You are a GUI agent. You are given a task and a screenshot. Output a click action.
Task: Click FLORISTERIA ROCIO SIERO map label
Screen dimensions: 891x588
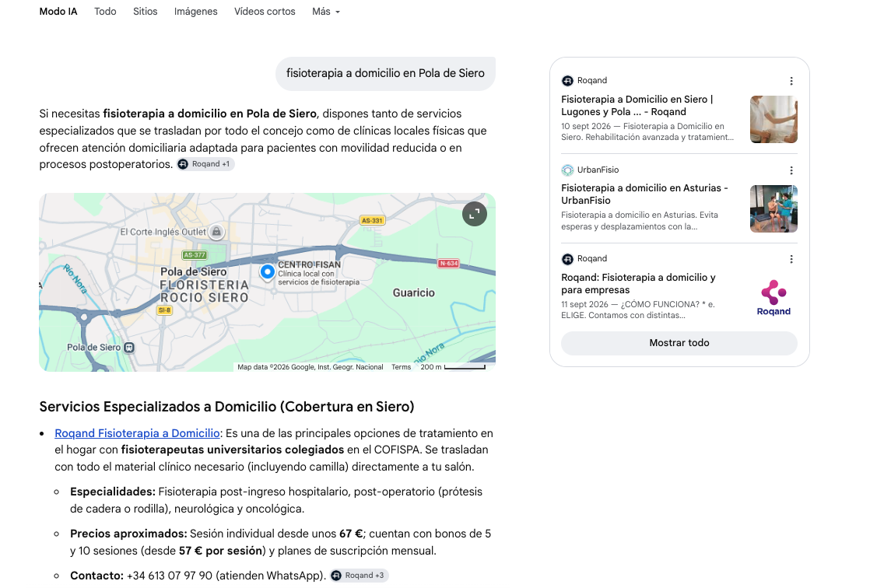[x=204, y=292]
